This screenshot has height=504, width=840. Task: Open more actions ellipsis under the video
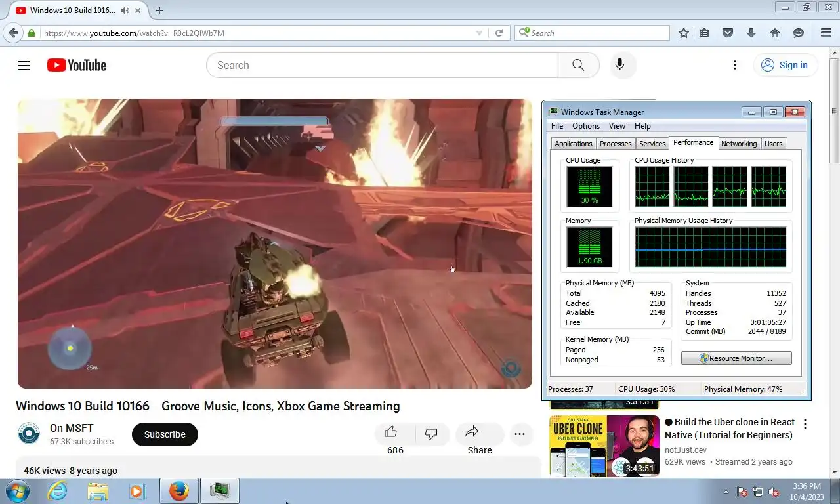[x=520, y=434]
